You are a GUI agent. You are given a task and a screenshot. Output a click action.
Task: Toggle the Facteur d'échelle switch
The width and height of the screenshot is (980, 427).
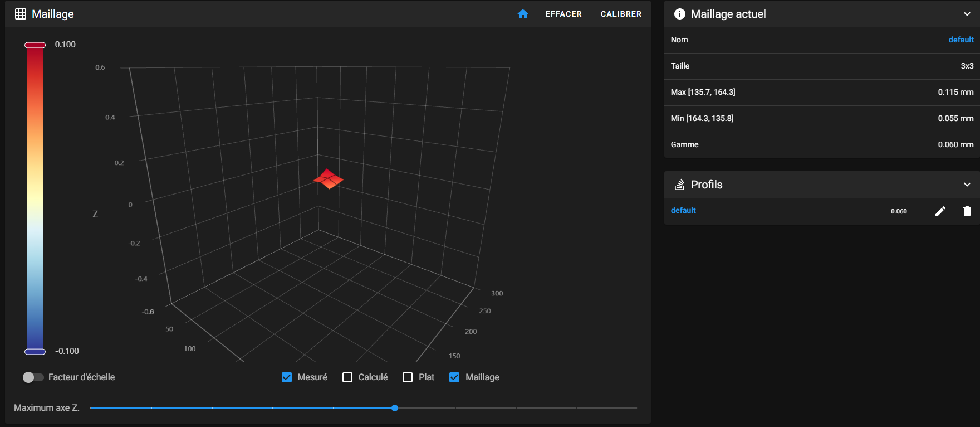(33, 377)
